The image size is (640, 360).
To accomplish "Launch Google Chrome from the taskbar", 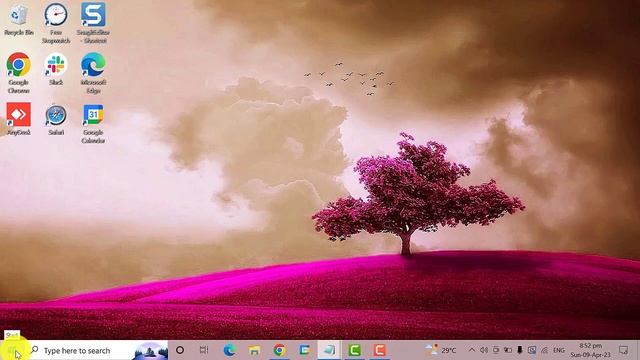I will pyautogui.click(x=280, y=350).
